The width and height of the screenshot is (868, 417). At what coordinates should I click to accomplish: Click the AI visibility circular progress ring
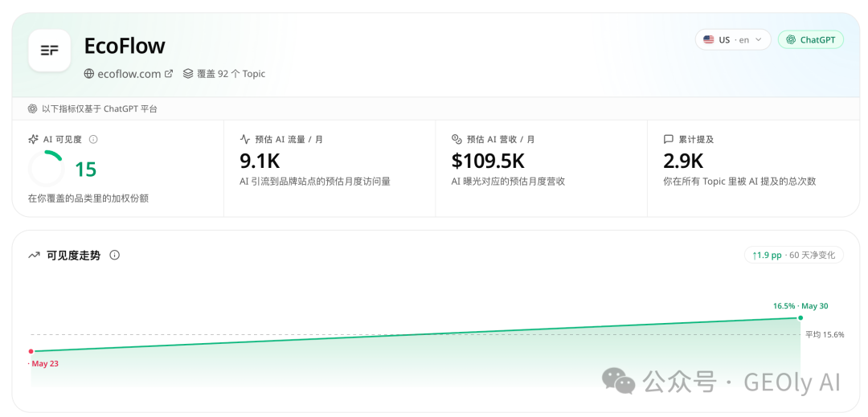pos(47,169)
